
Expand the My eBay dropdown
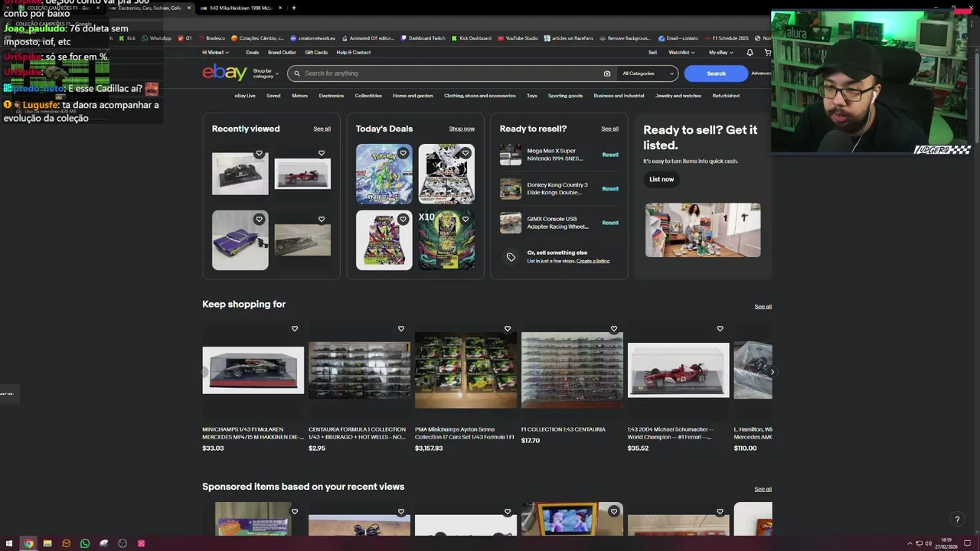720,53
